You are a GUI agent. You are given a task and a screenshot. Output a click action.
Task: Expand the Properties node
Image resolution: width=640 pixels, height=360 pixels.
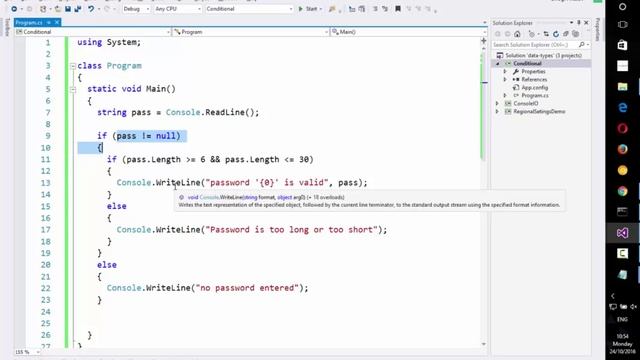pyautogui.click(x=505, y=71)
